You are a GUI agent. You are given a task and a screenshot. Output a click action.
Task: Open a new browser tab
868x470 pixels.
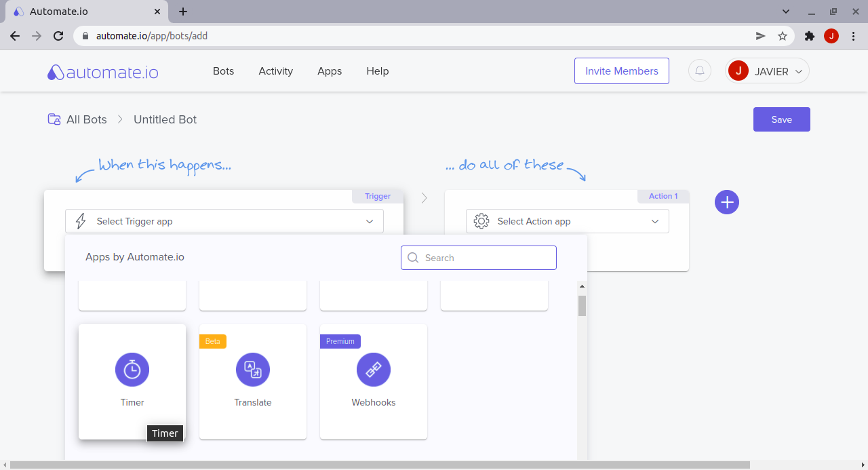click(x=183, y=12)
